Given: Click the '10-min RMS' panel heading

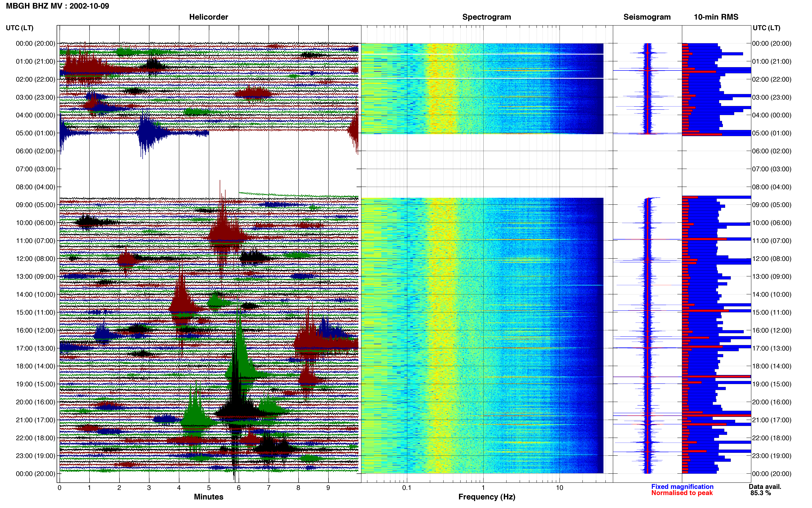Looking at the screenshot, I should coord(716,17).
